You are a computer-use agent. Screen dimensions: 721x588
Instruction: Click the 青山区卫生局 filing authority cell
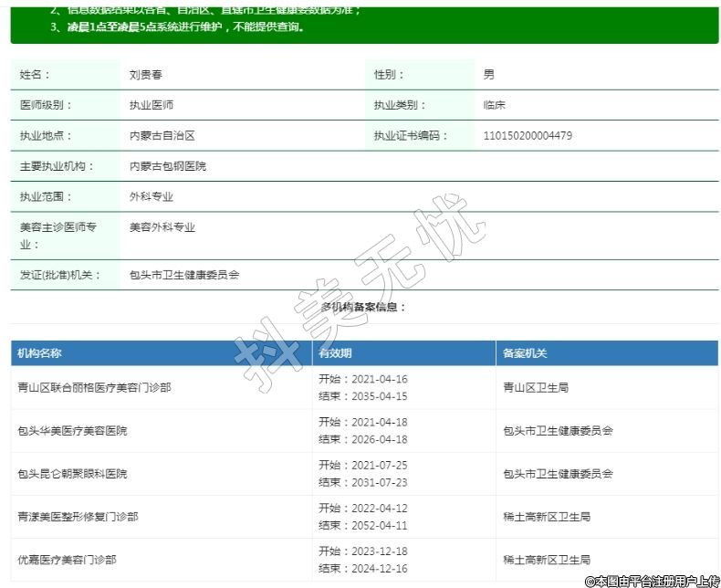536,388
